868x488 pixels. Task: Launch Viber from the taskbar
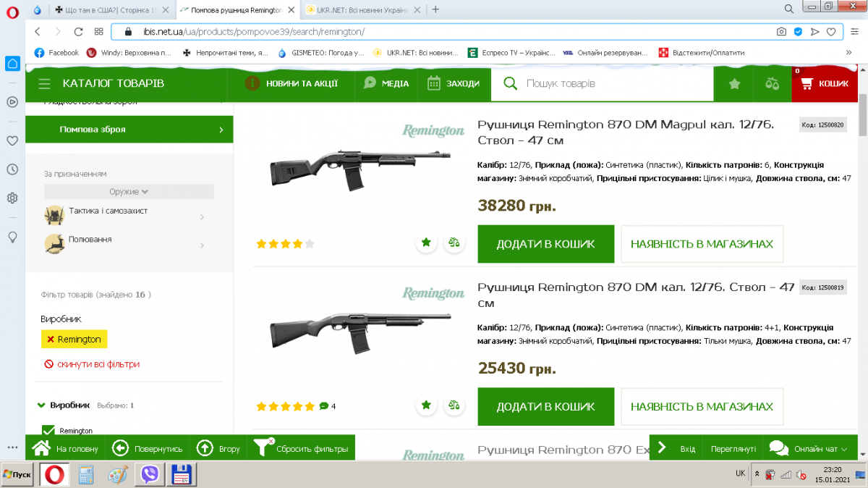click(x=150, y=474)
